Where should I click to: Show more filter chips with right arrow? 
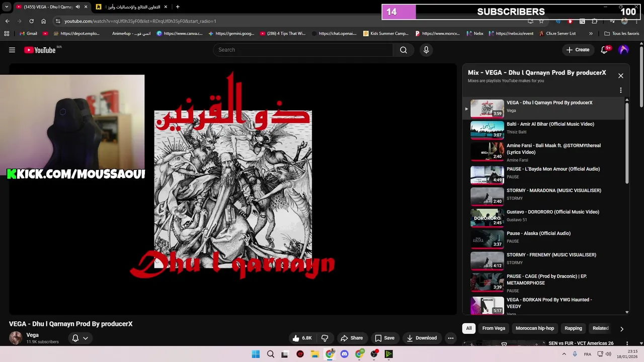(x=622, y=329)
